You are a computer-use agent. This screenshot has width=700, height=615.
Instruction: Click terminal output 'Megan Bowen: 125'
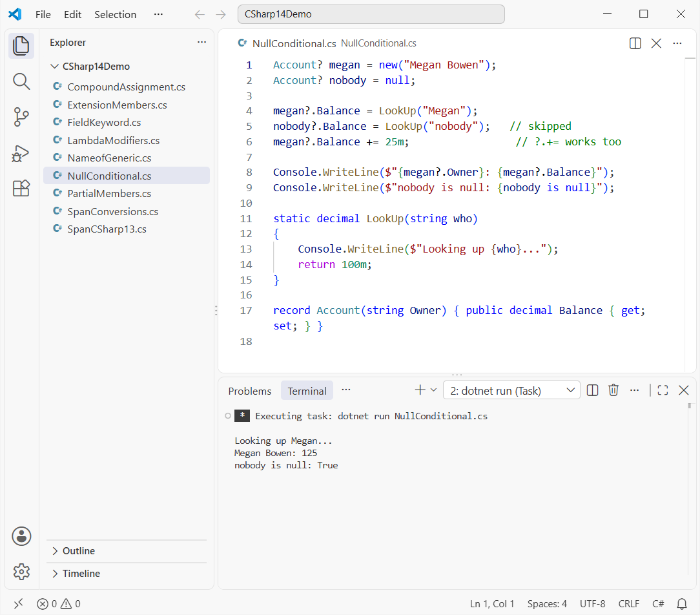[x=276, y=453]
